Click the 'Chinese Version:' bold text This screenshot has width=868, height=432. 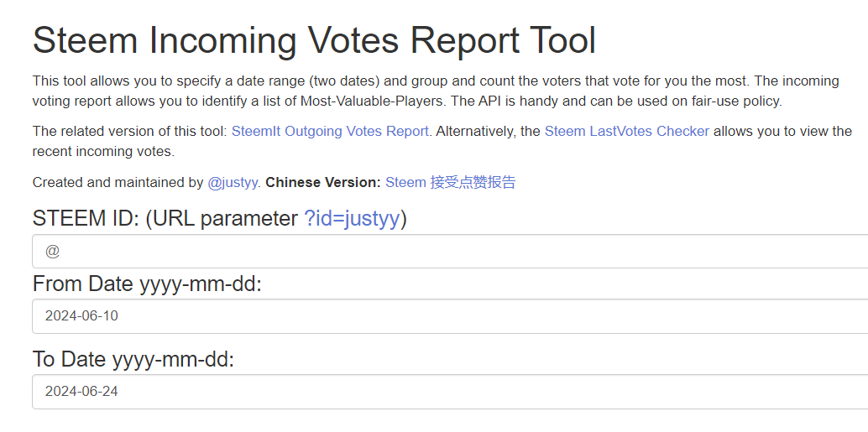(322, 183)
